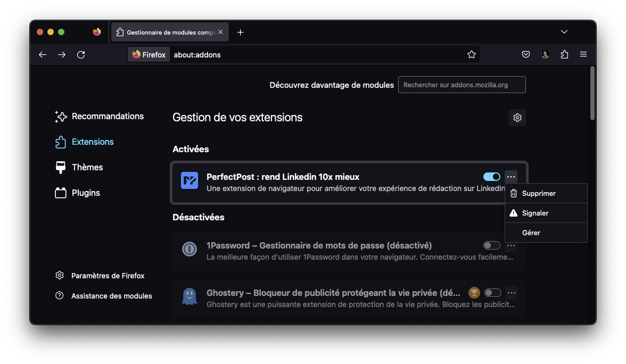Close the PerfectPost three-dot options menu
The width and height of the screenshot is (626, 364).
click(x=511, y=177)
